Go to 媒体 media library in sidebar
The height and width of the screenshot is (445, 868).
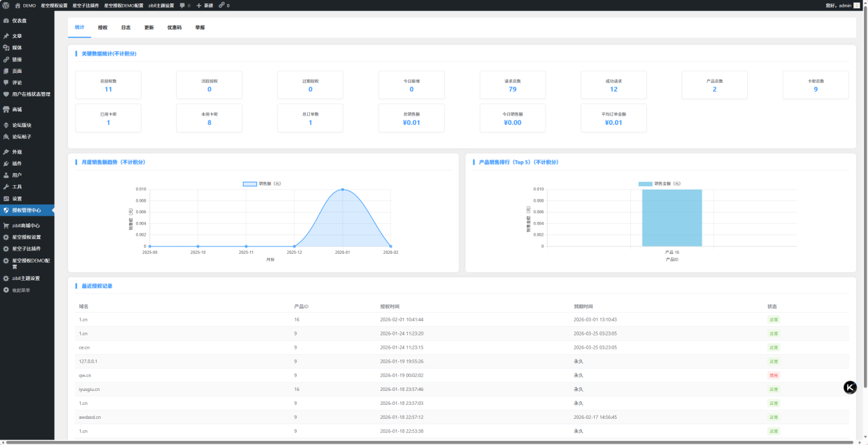[x=17, y=47]
